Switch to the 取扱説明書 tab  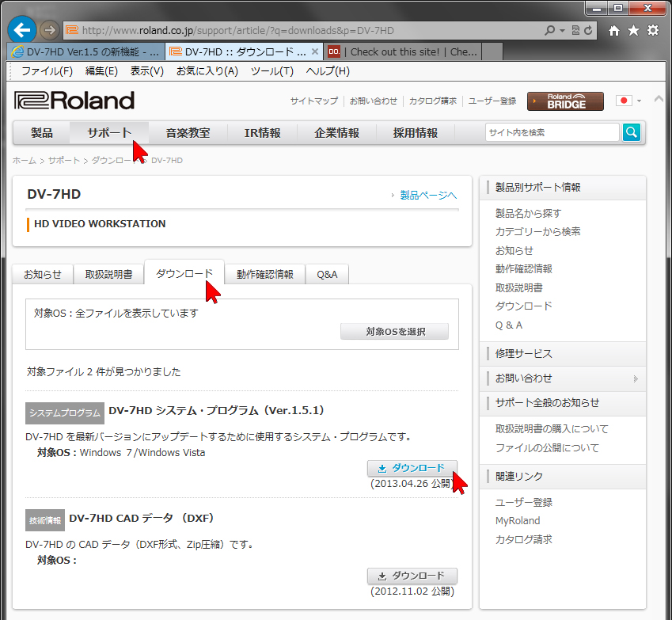(109, 275)
